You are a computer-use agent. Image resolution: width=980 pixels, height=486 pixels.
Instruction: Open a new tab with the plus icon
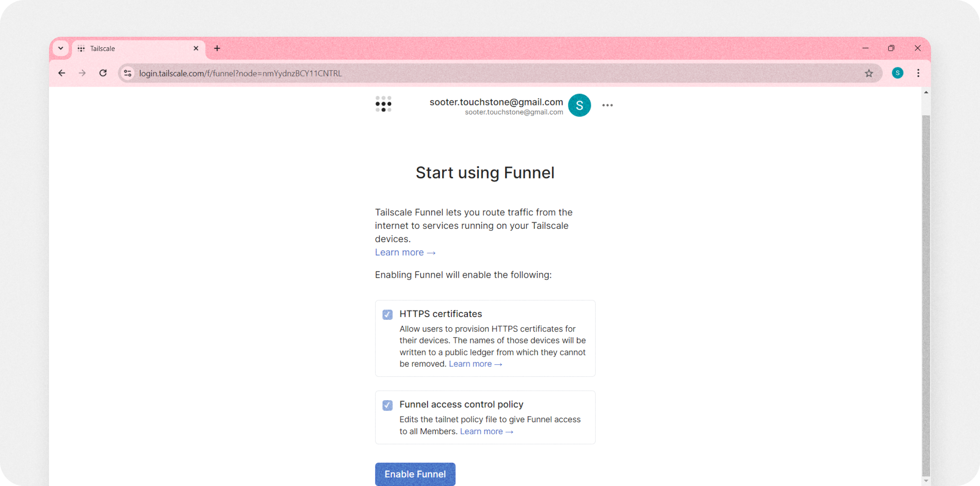point(217,48)
